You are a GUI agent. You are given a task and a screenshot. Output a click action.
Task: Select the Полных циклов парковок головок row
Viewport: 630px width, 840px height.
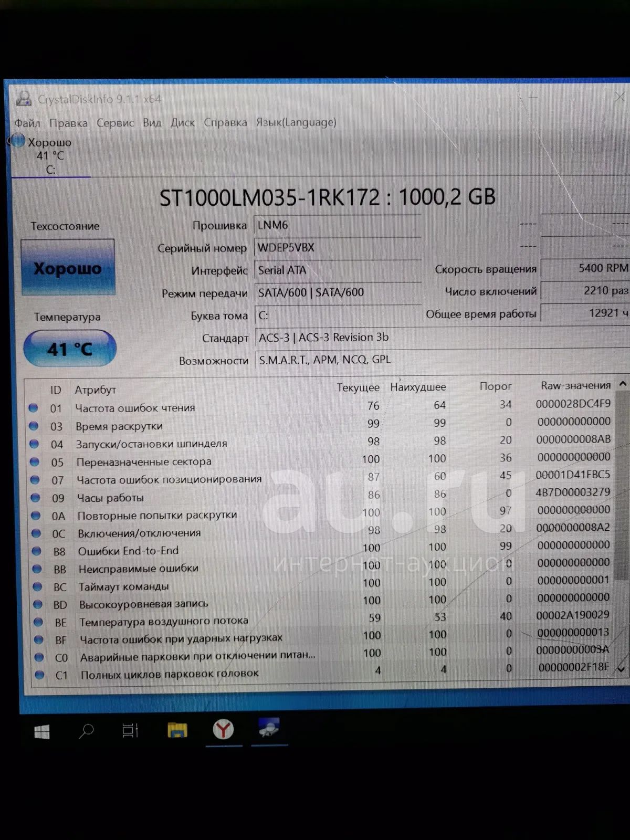[x=323, y=672]
